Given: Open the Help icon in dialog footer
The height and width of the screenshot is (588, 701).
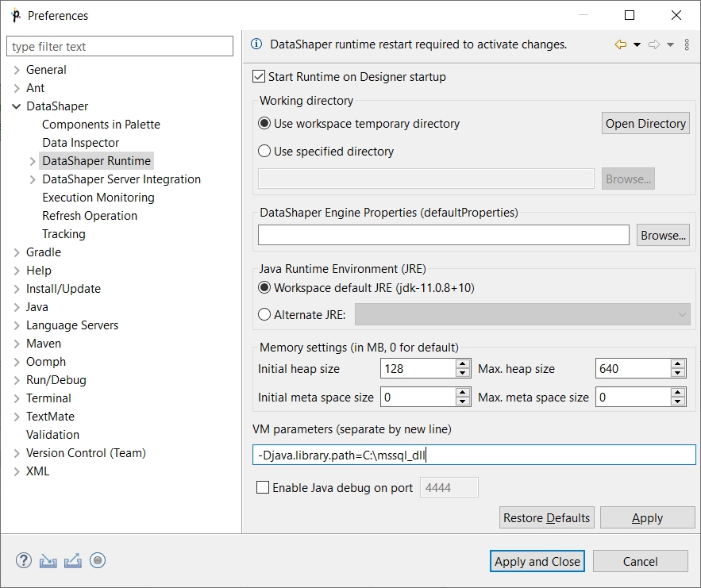Looking at the screenshot, I should (24, 560).
